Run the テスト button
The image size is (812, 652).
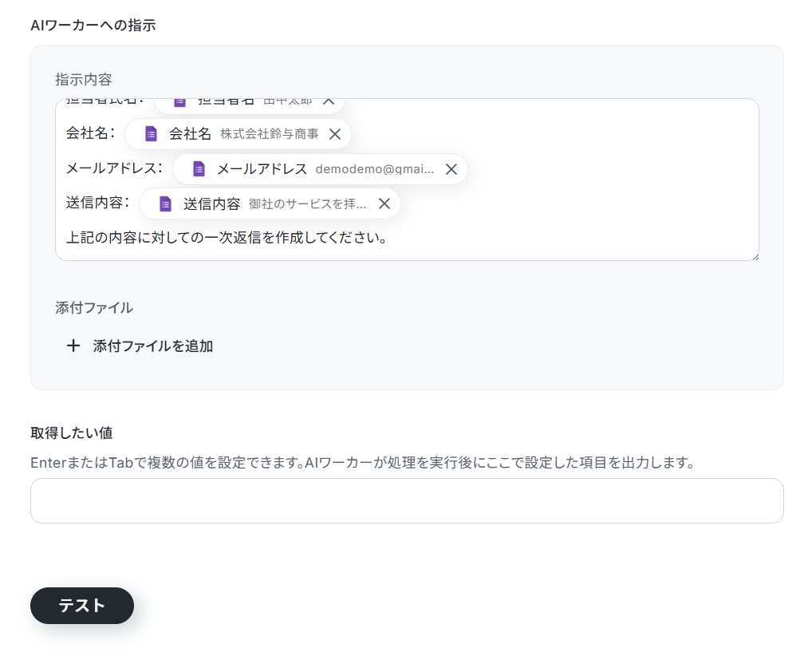tap(82, 606)
